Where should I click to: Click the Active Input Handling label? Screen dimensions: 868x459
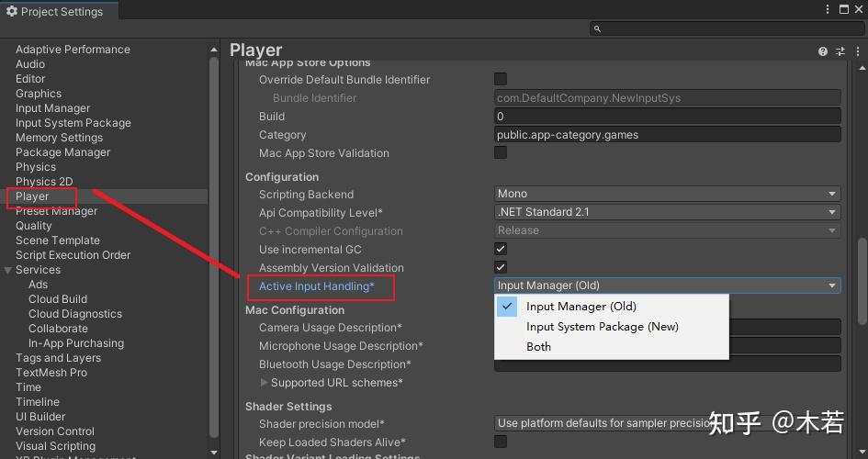(x=317, y=285)
